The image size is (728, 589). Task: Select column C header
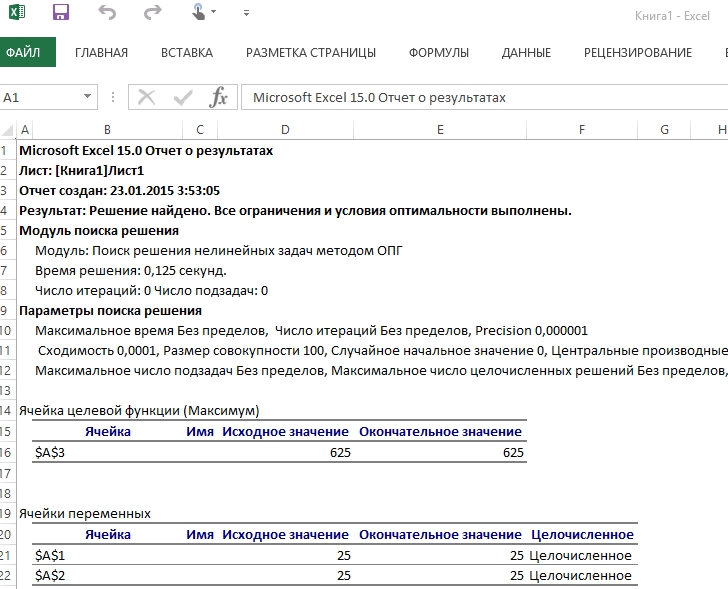pos(200,129)
